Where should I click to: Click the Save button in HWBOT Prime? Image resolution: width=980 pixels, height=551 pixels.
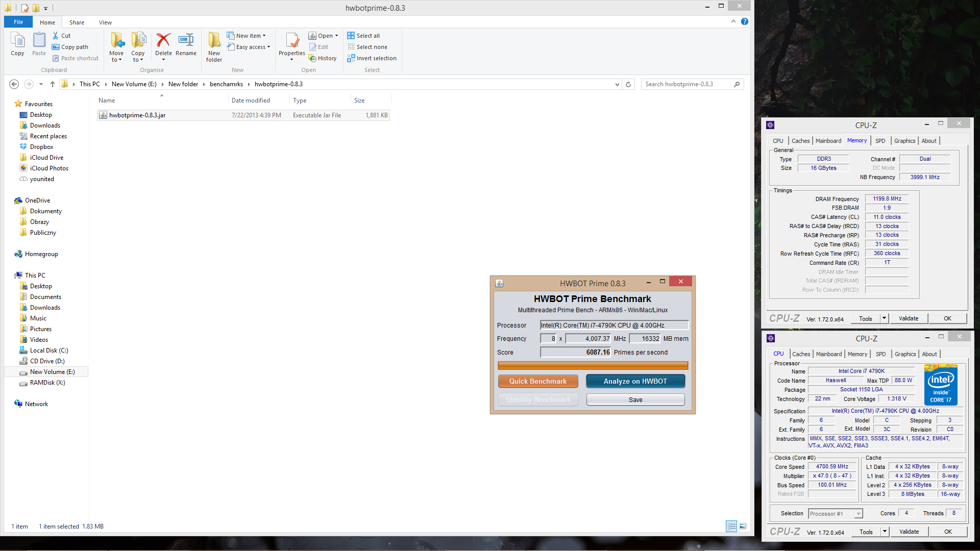tap(635, 399)
